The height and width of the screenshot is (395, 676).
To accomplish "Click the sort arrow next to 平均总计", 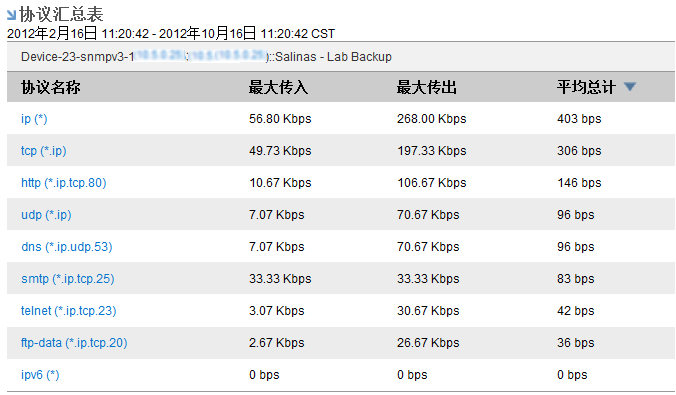I will coord(630,87).
